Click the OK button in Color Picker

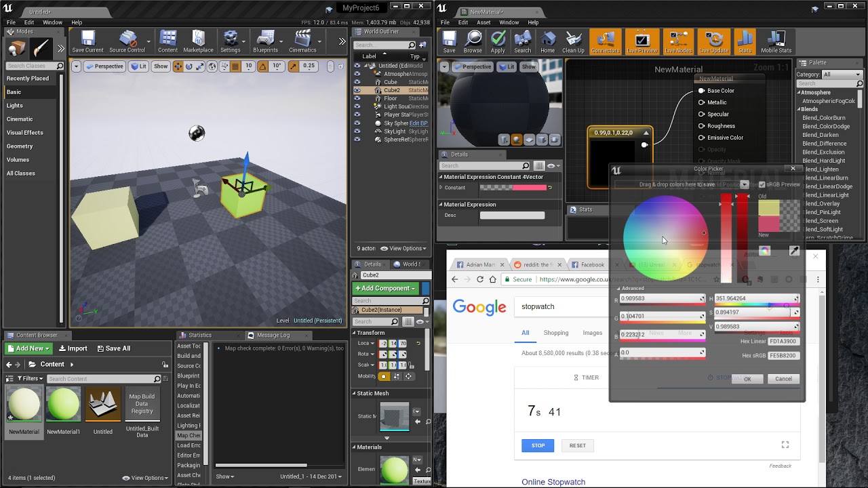[747, 379]
